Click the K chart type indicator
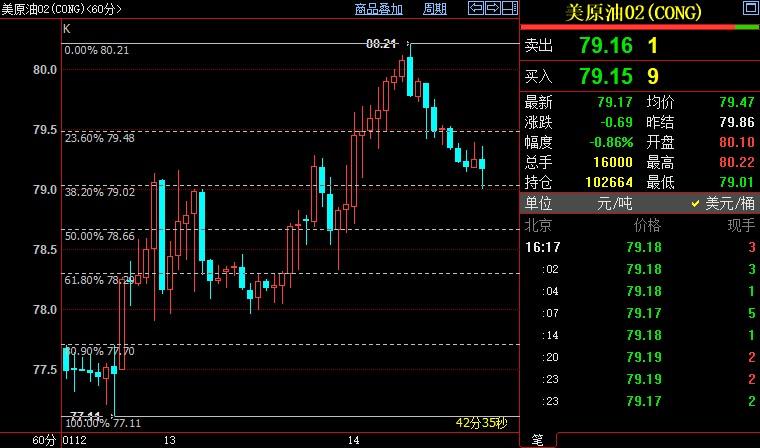The width and height of the screenshot is (760, 448). click(x=66, y=29)
